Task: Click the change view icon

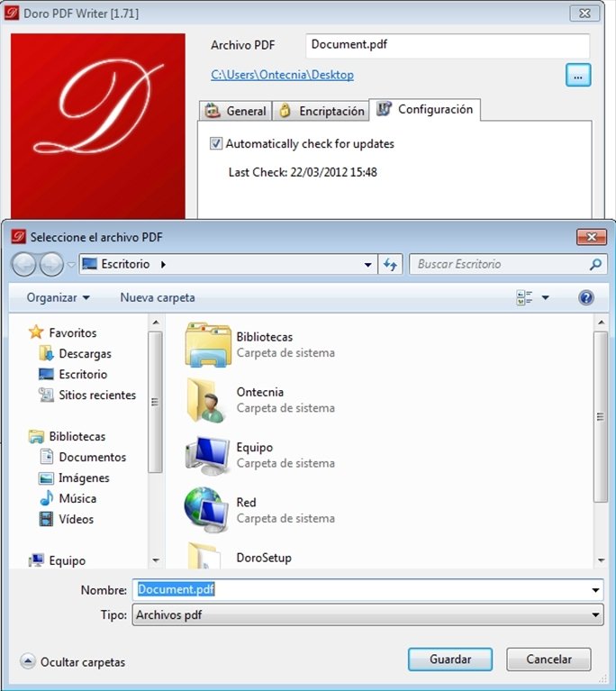Action: 524,298
